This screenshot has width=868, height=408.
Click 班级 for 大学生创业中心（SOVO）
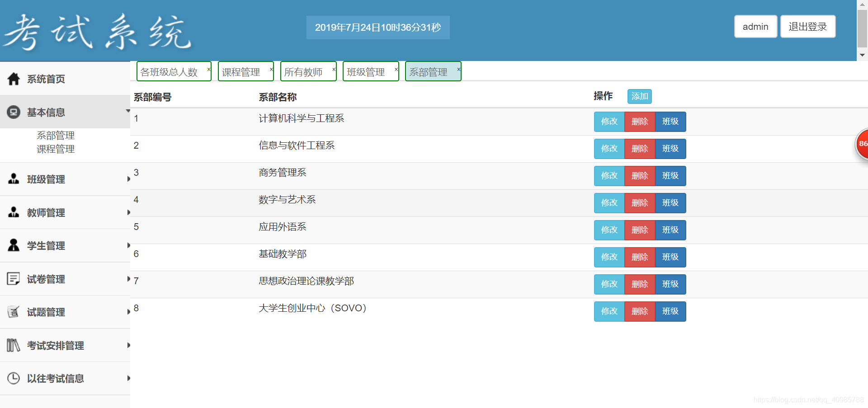coord(670,311)
